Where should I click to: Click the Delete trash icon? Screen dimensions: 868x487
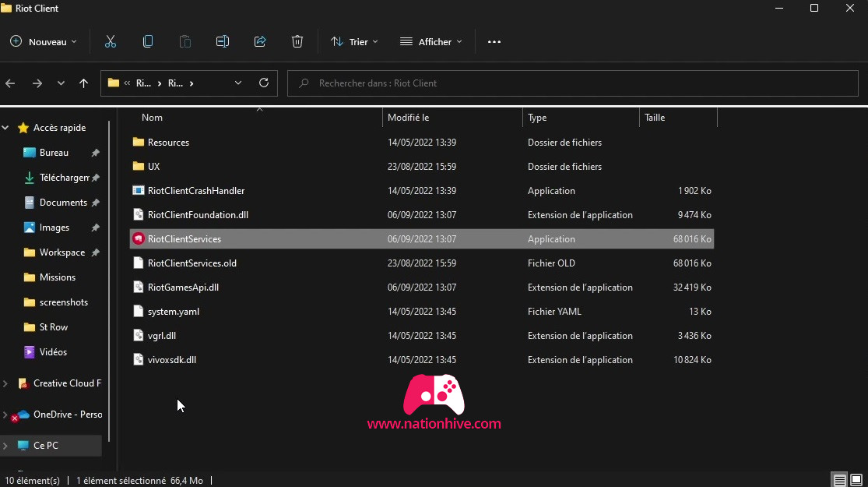tap(297, 41)
